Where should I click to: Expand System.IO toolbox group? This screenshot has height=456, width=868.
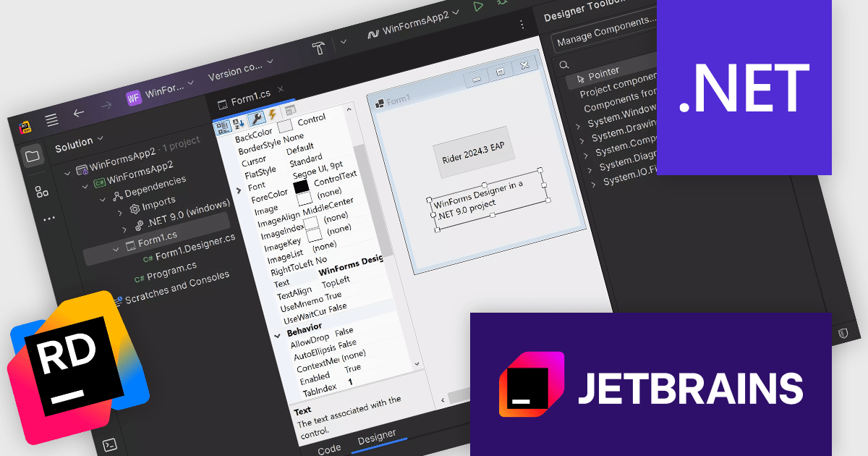pyautogui.click(x=595, y=184)
